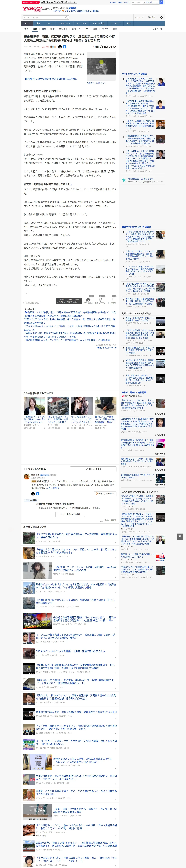
Task: Open settings via the header gear icon
Action: [x=161, y=17]
